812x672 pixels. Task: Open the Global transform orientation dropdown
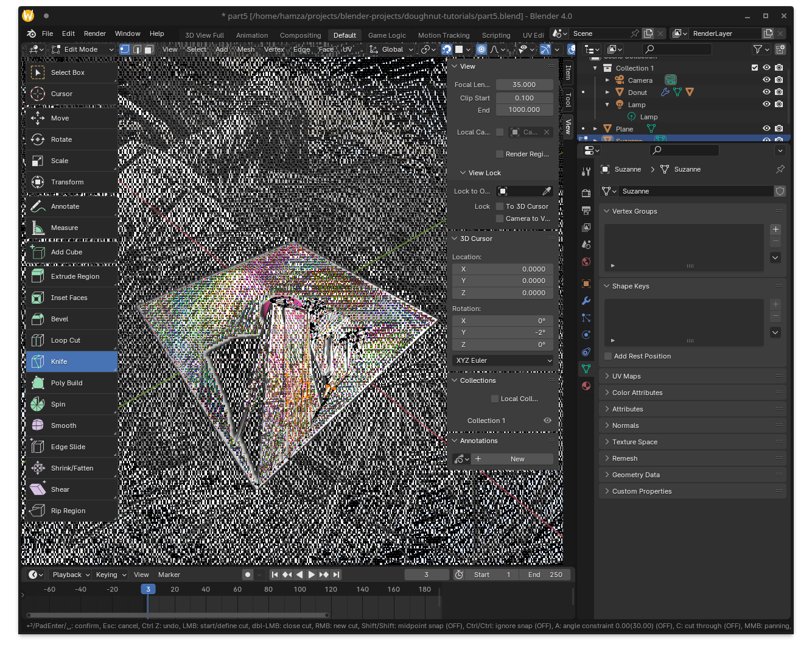[x=391, y=49]
